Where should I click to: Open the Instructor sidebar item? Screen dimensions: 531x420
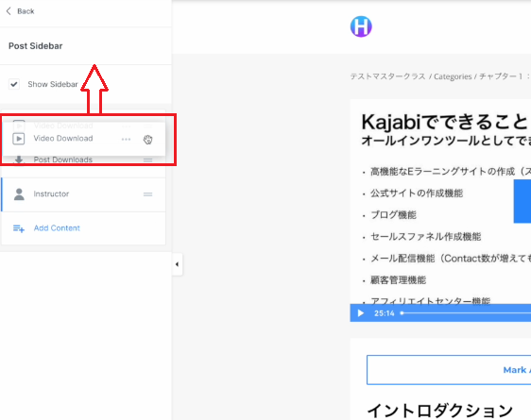pos(83,194)
